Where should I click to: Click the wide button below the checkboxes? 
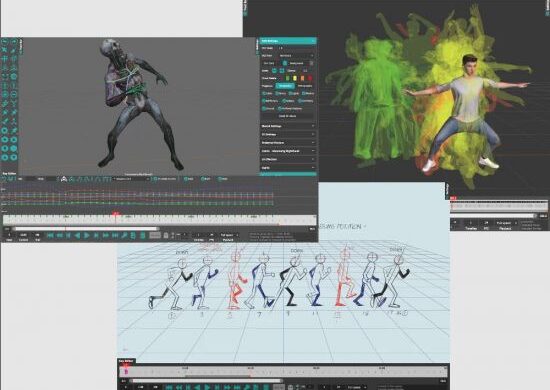tap(288, 116)
